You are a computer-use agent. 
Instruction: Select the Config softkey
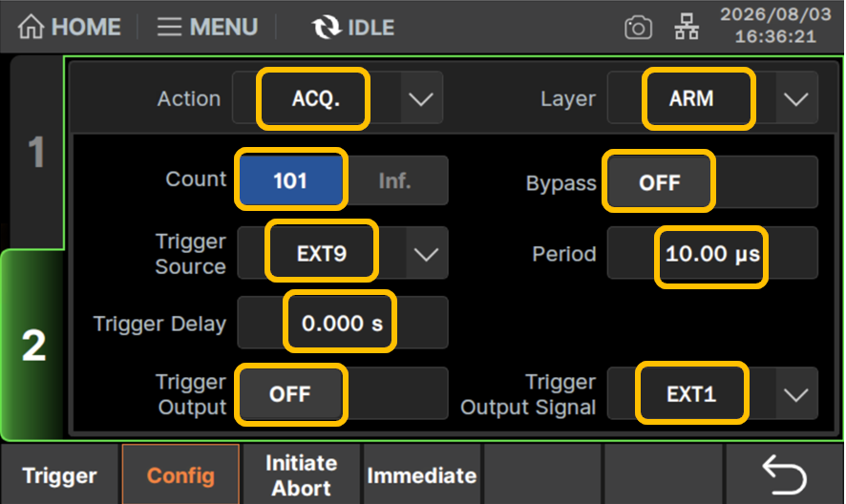[x=180, y=474]
